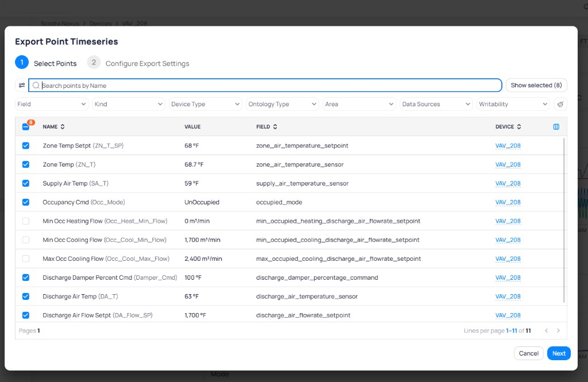
Task: Click the magnifier icon in search box
Action: (x=36, y=85)
